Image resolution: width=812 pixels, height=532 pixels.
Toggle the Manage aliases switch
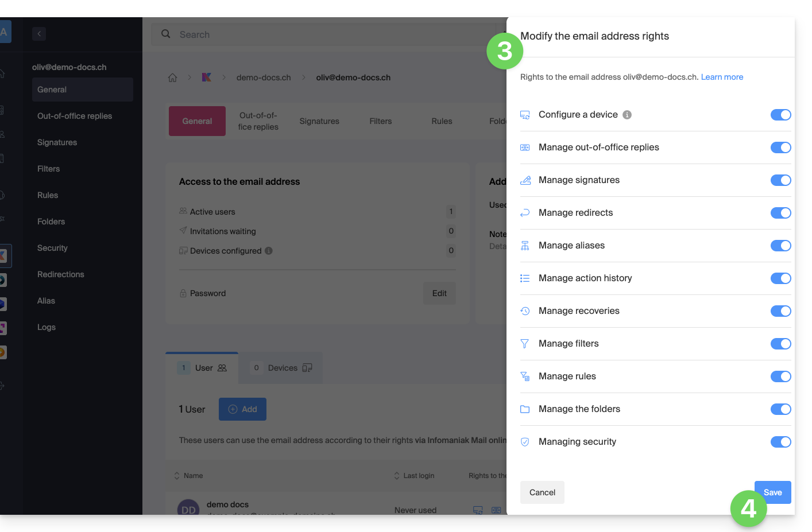(780, 246)
